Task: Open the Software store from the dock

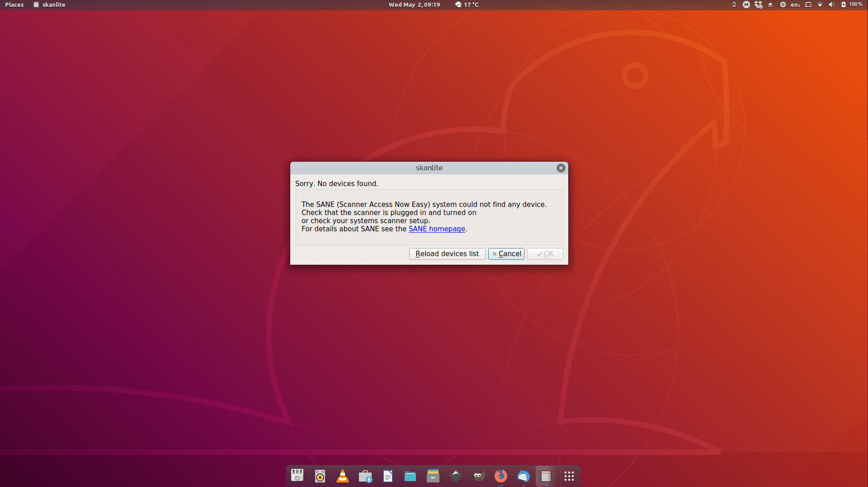Action: (x=365, y=476)
